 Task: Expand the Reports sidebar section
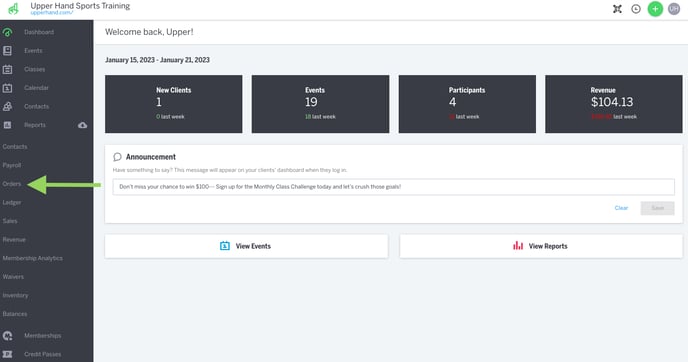(x=35, y=125)
